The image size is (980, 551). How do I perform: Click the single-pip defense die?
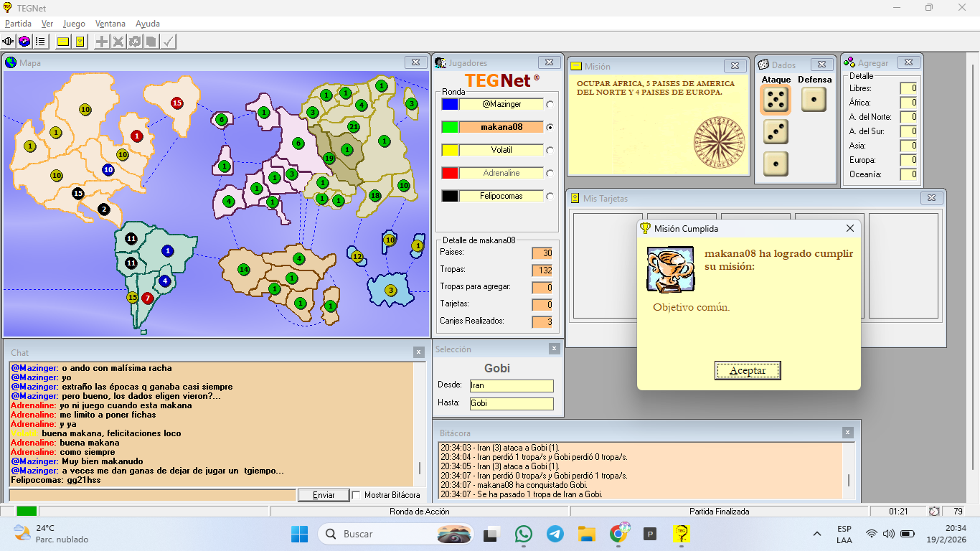pyautogui.click(x=814, y=100)
